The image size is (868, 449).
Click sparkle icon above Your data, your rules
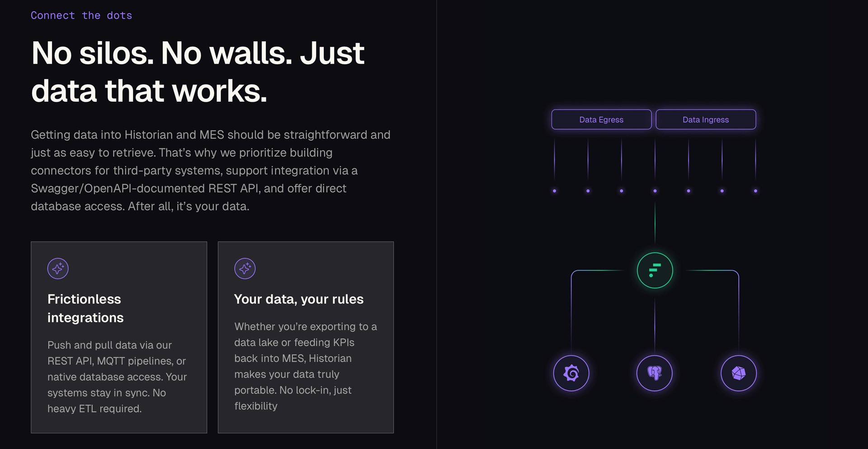pyautogui.click(x=245, y=269)
